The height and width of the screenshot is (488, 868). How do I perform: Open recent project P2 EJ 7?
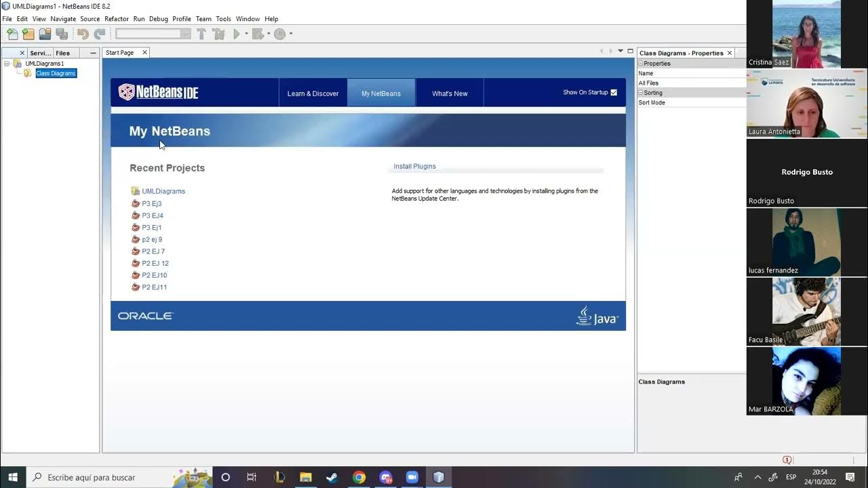coord(153,251)
